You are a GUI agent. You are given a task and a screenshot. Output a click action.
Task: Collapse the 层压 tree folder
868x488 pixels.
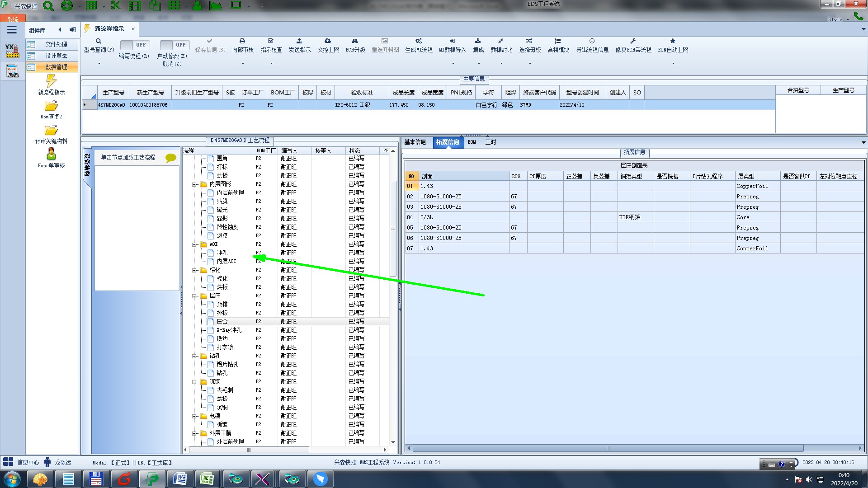[195, 296]
